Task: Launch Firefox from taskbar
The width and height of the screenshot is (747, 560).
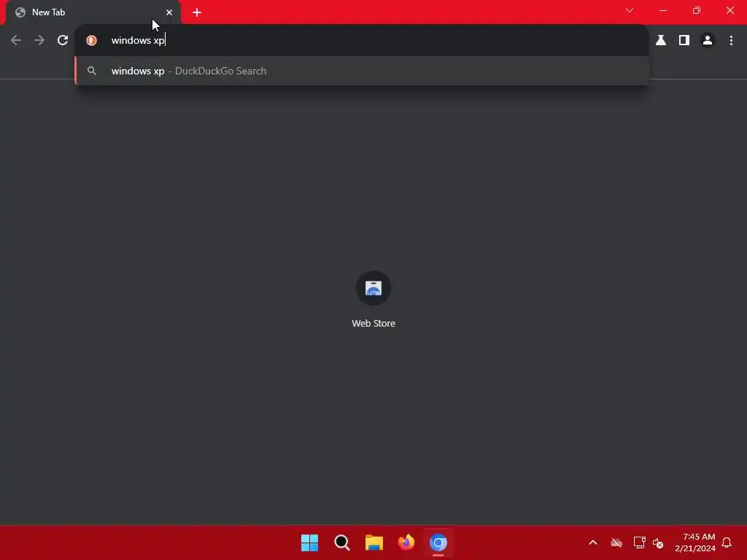Action: pyautogui.click(x=406, y=542)
